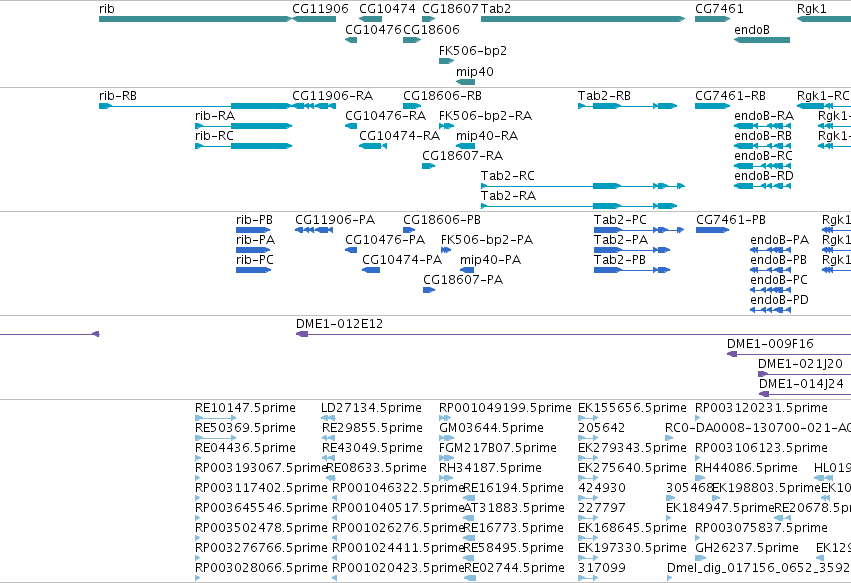Click transcript CG11906-RA
The height and width of the screenshot is (583, 851).
point(314,106)
